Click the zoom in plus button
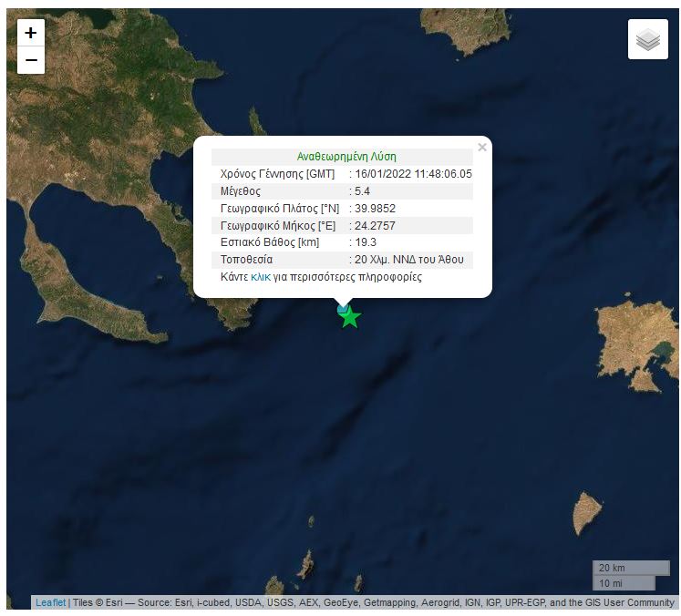 coord(31,34)
